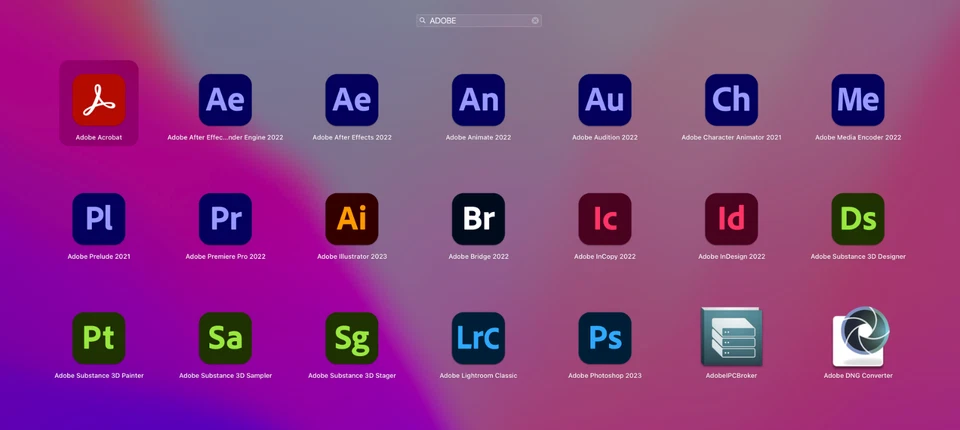
Task: Open the Adobe Bridge 2022 icon
Action: [x=478, y=219]
